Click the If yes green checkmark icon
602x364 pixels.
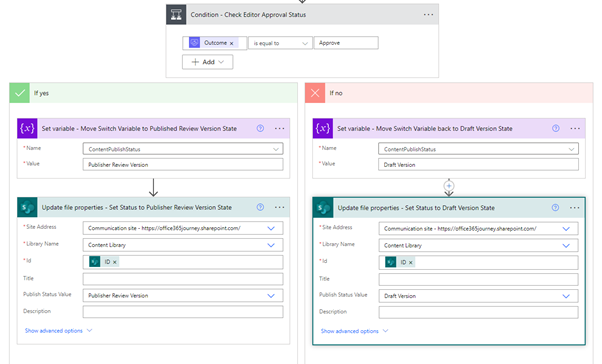[20, 93]
